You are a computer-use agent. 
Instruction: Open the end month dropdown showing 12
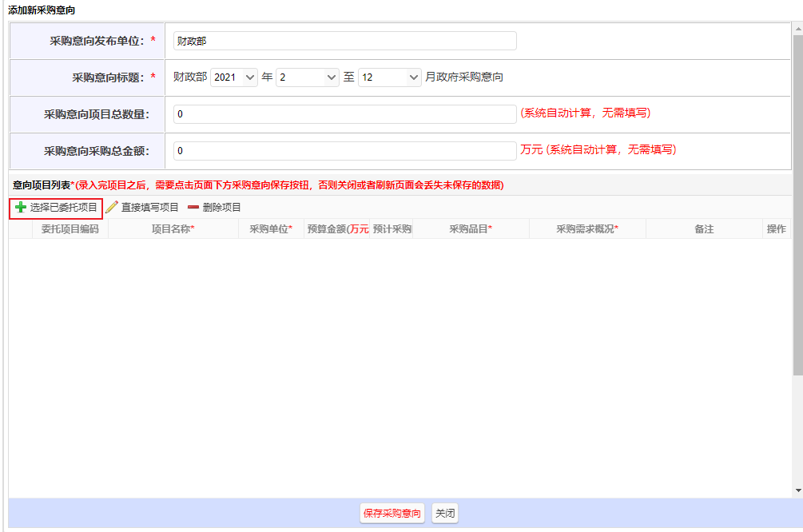[389, 77]
